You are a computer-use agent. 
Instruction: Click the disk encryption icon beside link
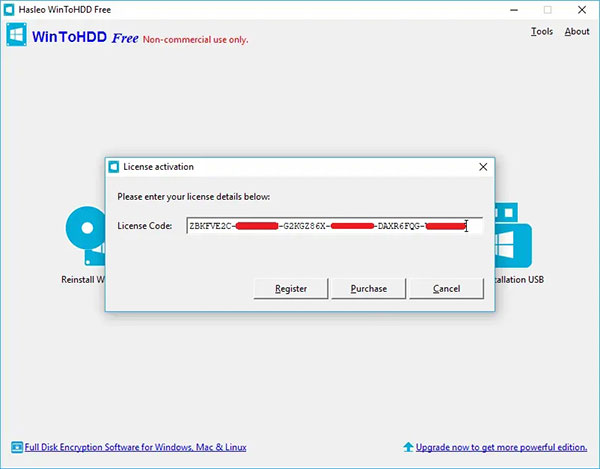point(17,447)
